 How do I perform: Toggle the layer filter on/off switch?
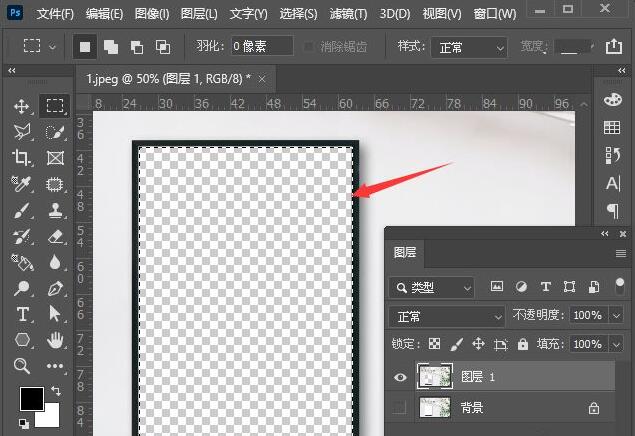coord(620,287)
